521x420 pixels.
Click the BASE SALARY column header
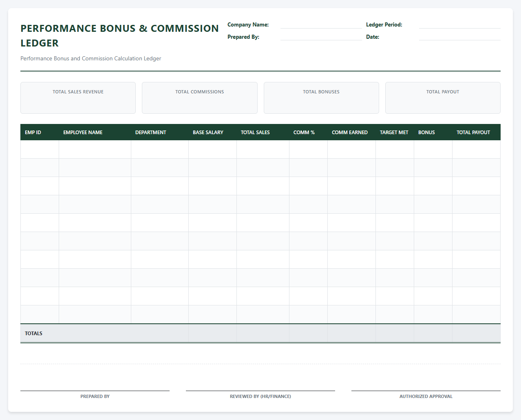click(212, 132)
